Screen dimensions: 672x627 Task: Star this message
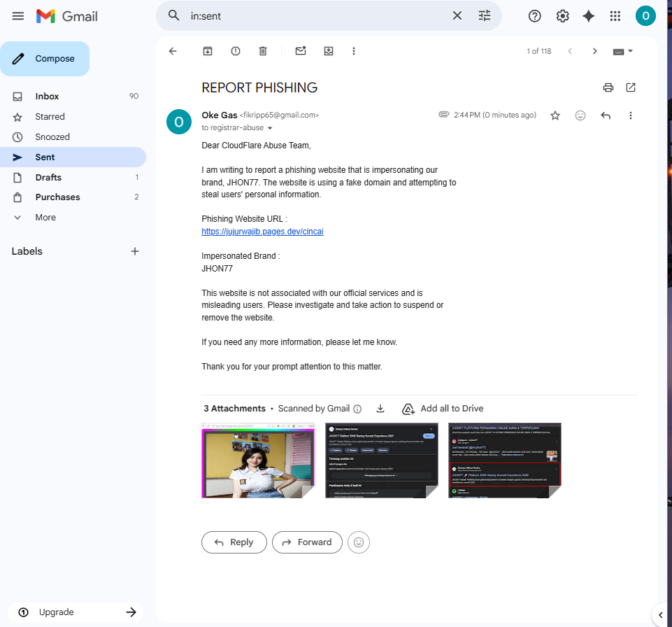[x=555, y=115]
